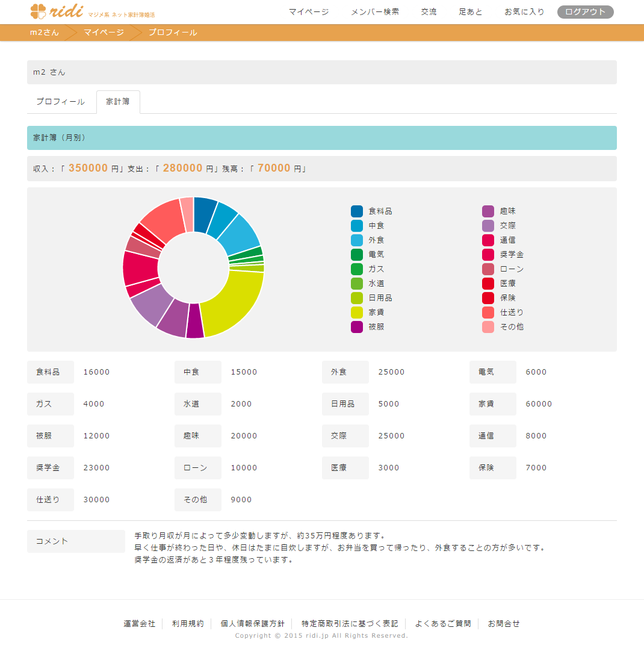The height and width of the screenshot is (660, 644).
Task: Select the 家計簿 tab
Action: pos(118,102)
